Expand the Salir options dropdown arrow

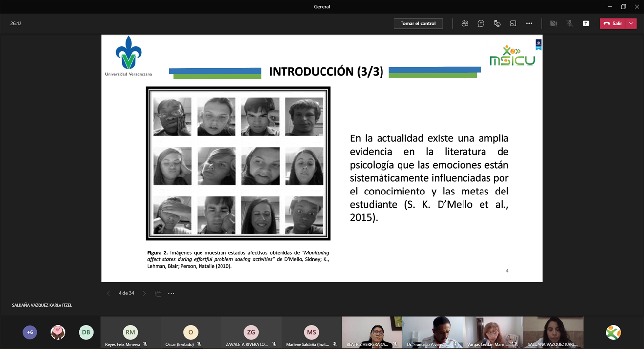click(631, 23)
